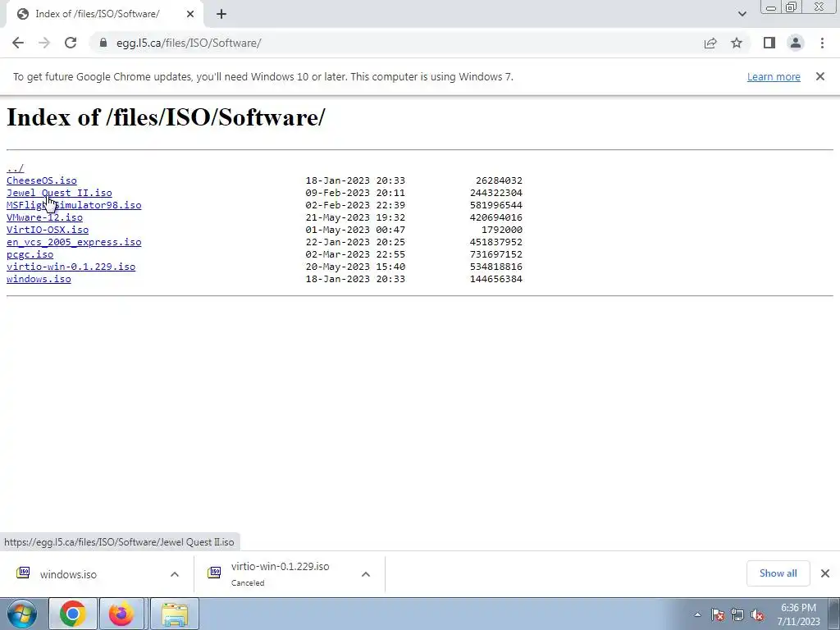Viewport: 840px width, 630px height.
Task: Click the canceled virtio-win-0.1.229.iso download item
Action: [x=280, y=573]
